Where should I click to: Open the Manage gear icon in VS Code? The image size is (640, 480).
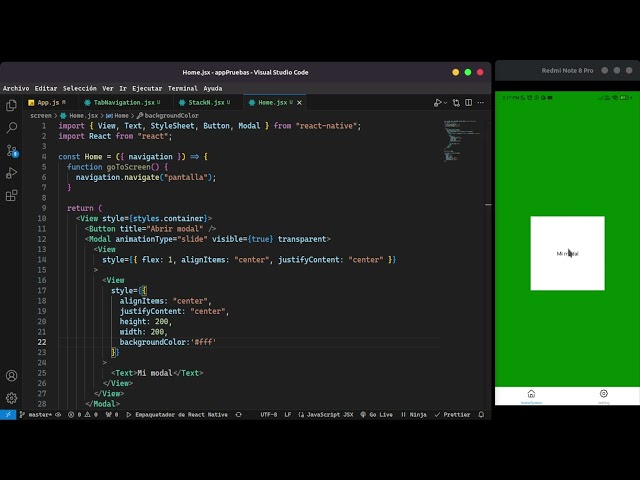point(11,398)
